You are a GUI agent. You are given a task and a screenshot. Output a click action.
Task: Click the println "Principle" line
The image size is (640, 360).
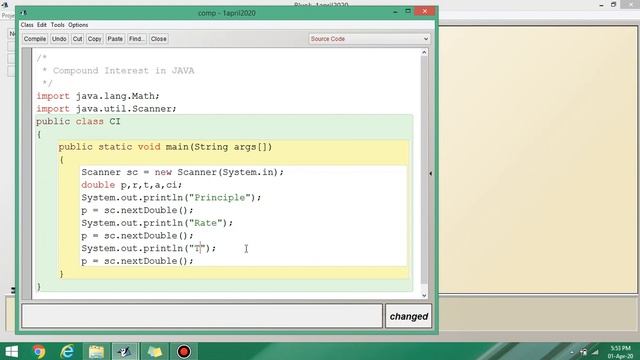coord(171,198)
